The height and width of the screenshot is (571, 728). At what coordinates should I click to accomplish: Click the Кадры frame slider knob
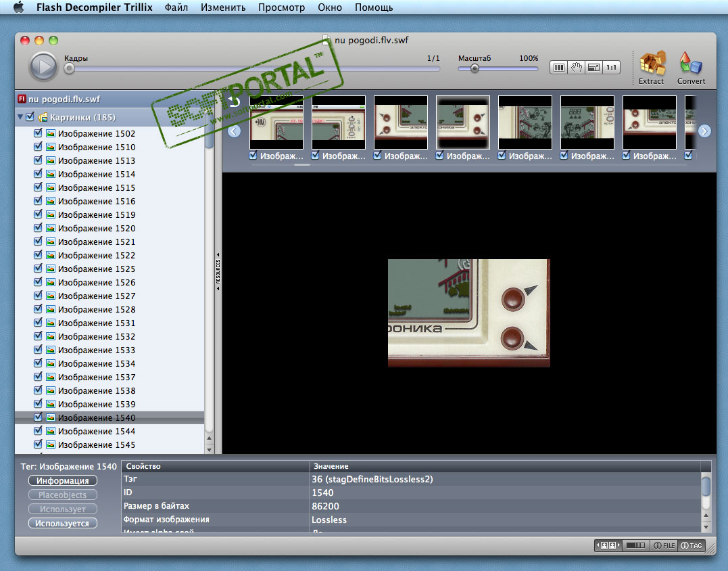(69, 69)
